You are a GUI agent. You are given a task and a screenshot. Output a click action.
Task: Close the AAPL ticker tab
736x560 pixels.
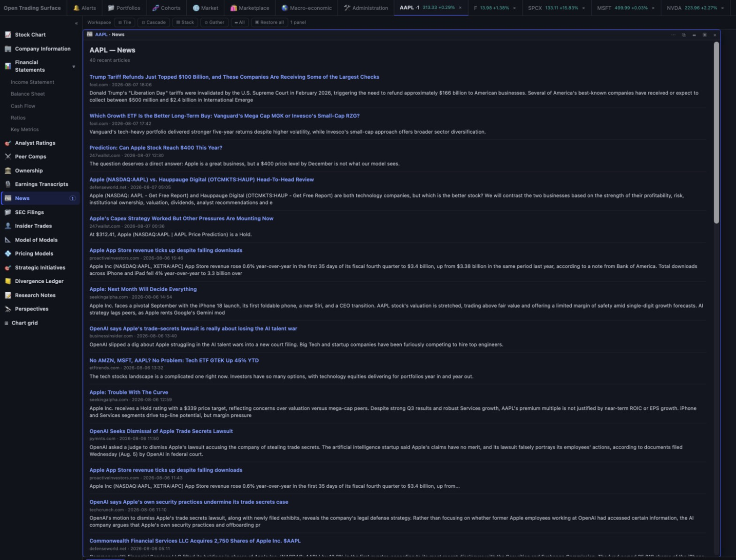point(460,8)
